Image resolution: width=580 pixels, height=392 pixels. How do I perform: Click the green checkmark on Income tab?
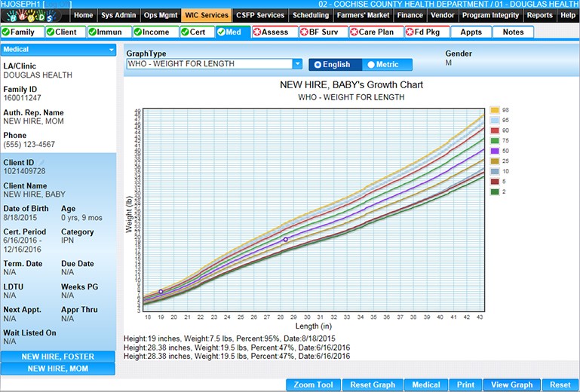point(138,32)
